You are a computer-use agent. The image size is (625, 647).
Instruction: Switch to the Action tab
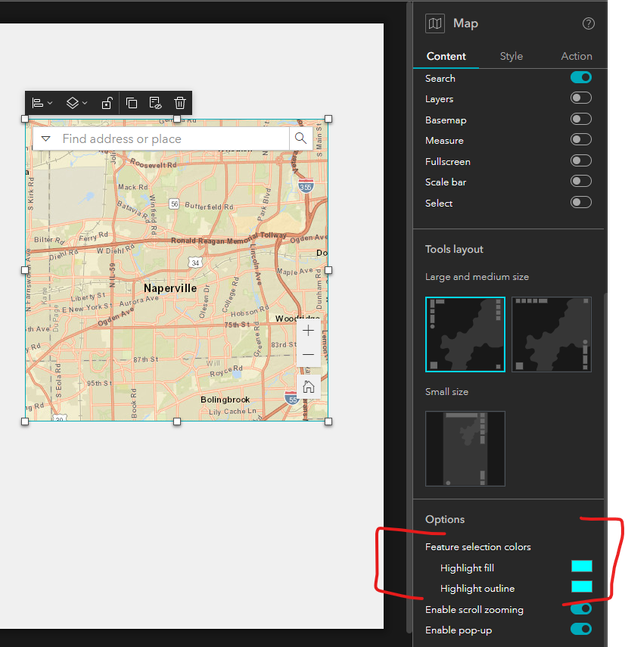[x=576, y=56]
